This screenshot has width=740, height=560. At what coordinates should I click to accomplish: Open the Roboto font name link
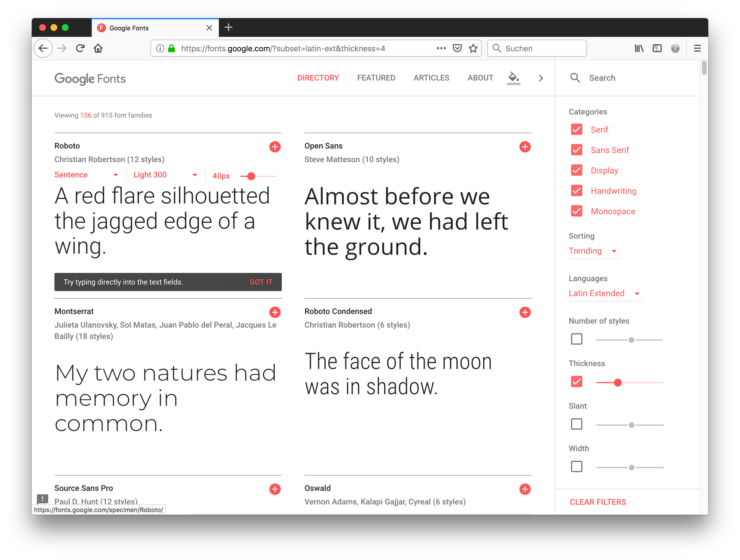[x=67, y=146]
